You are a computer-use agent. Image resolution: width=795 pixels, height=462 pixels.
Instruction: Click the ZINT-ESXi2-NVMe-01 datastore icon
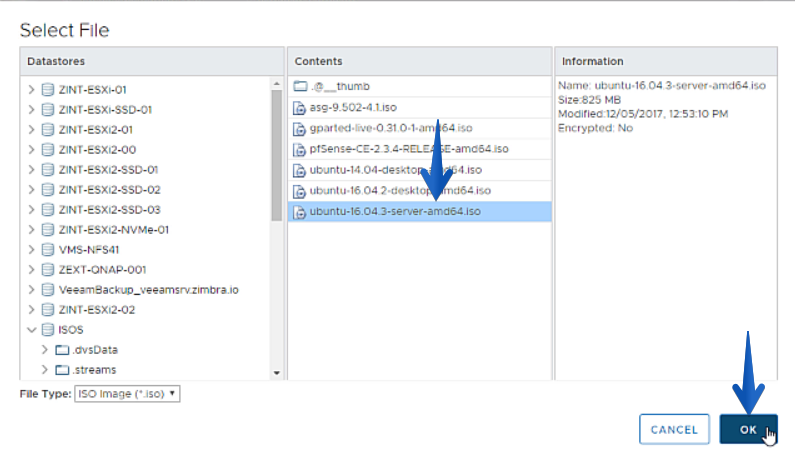[48, 230]
